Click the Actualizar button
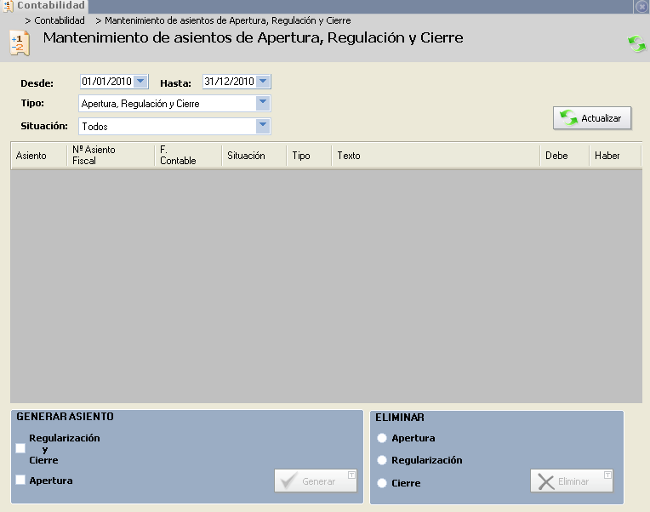650x512 pixels. click(592, 119)
